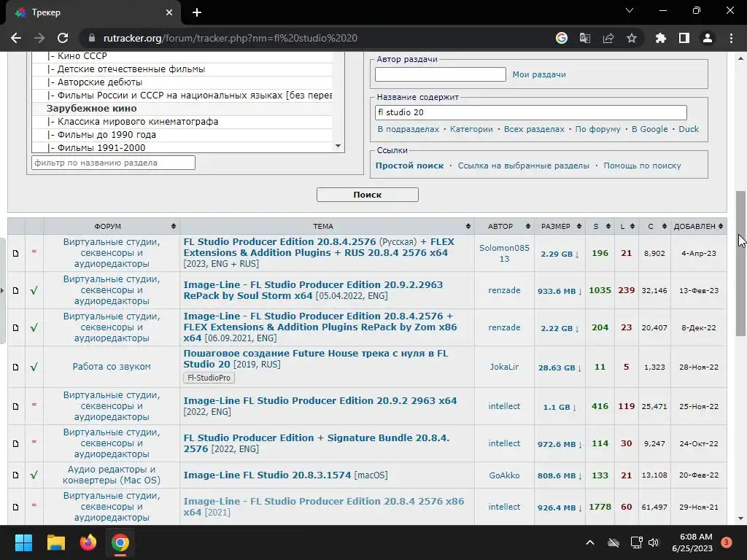Screen dimensions: 747x560
Task: Reload the rutracker page
Action: [63, 38]
